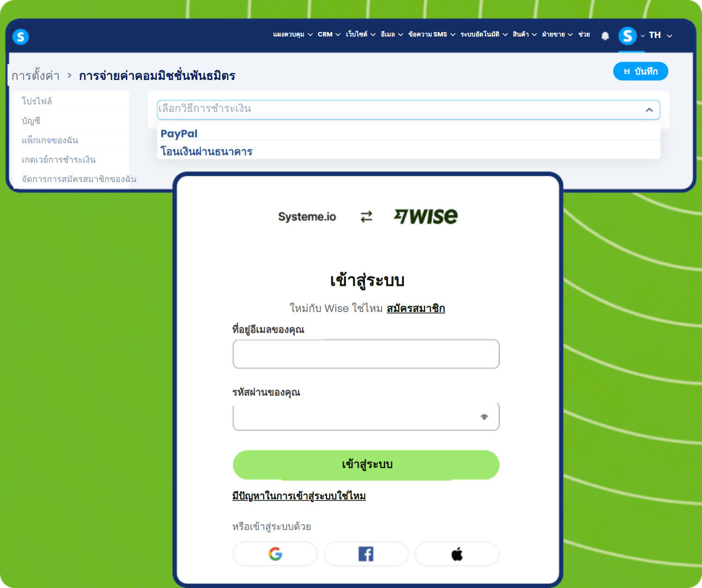This screenshot has width=702, height=588.
Task: Sign in with Facebook icon button
Action: (366, 554)
